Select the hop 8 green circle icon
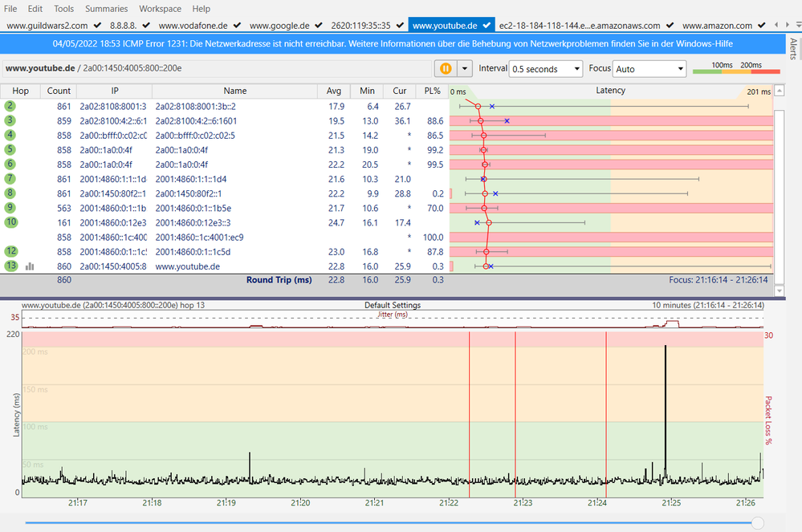 click(10, 193)
